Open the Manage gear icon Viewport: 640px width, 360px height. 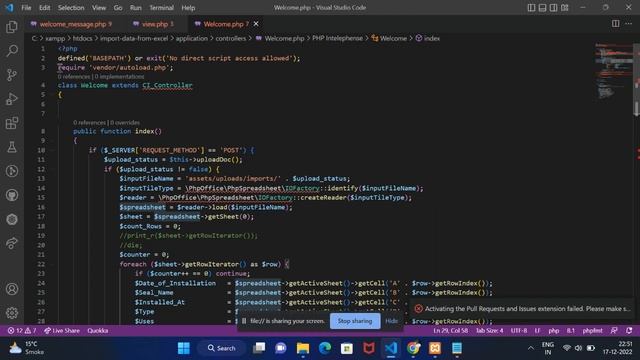12,313
